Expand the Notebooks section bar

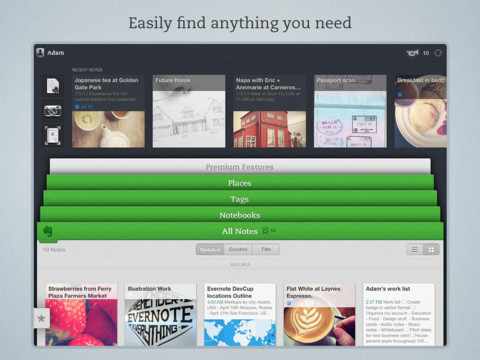click(x=240, y=215)
